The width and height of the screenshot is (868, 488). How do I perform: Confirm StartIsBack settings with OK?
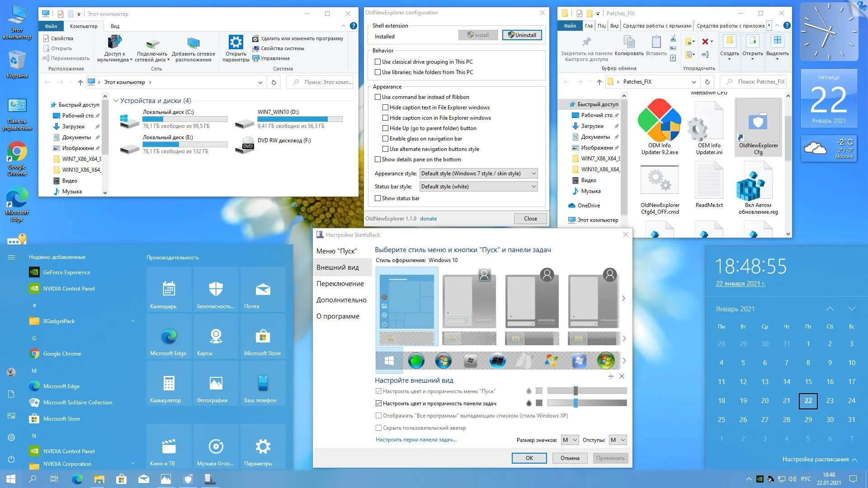pyautogui.click(x=529, y=458)
